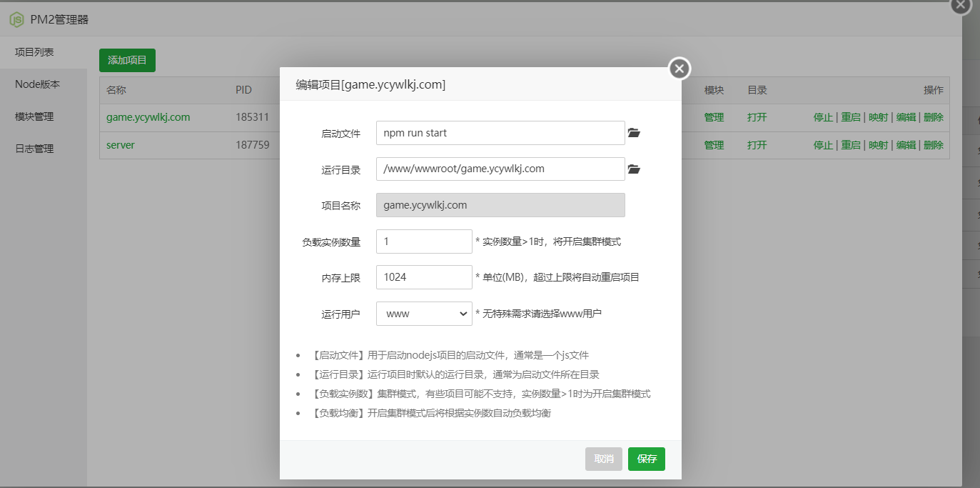Screen dimensions: 980x488
Task: Click the PM2管理器 Node.js logo icon
Action: (x=16, y=19)
